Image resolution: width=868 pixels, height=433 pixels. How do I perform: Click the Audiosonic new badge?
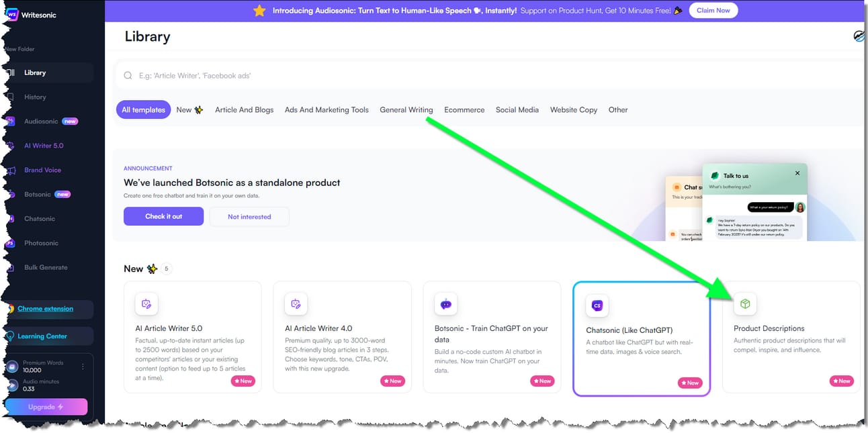70,122
